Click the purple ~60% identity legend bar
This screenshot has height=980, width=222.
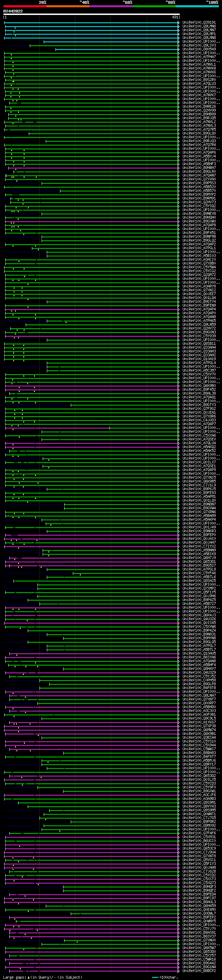pos(111,6)
